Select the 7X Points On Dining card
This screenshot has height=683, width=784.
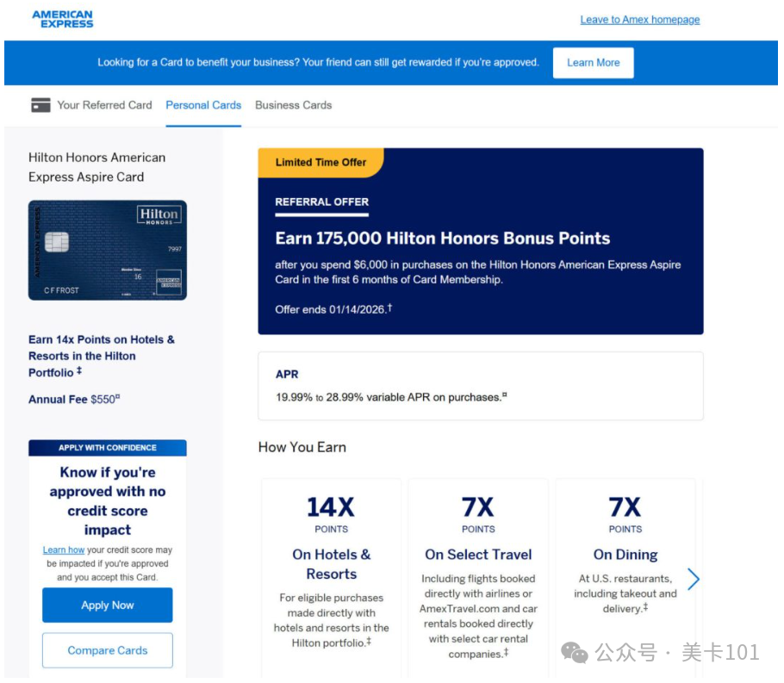[x=625, y=578]
